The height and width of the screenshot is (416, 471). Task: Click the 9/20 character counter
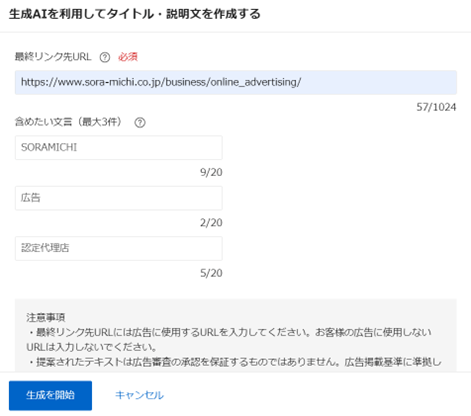211,172
